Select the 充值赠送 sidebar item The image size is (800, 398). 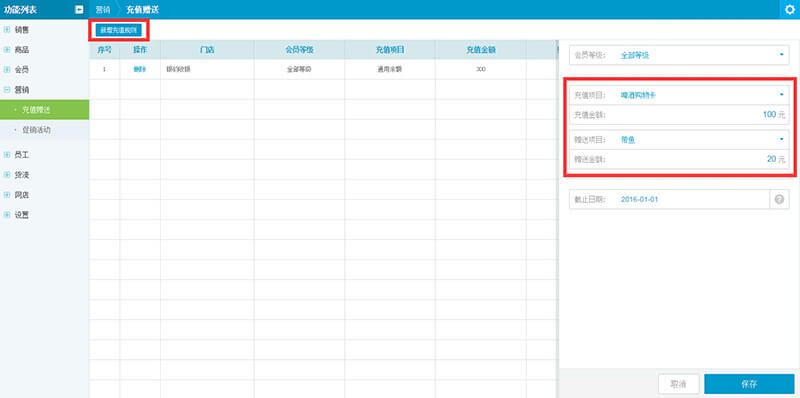[x=44, y=110]
